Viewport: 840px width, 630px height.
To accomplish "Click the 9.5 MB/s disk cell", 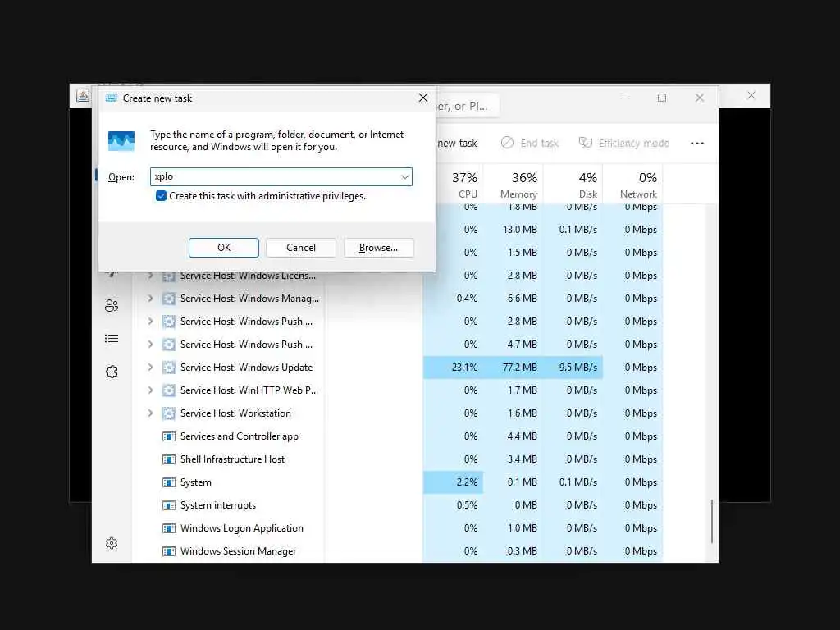I will click(573, 367).
